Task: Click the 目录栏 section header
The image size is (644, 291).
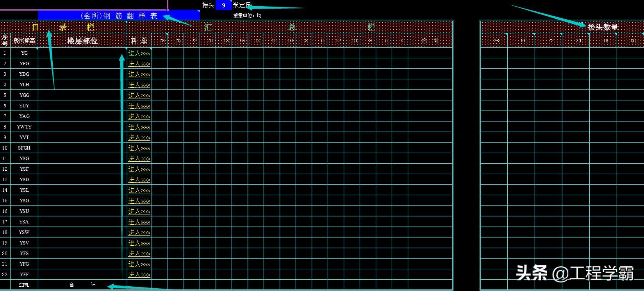Action: point(63,27)
